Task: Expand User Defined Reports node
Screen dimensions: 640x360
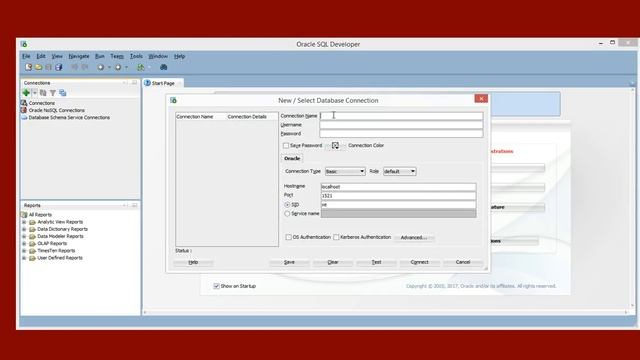Action: click(24, 258)
